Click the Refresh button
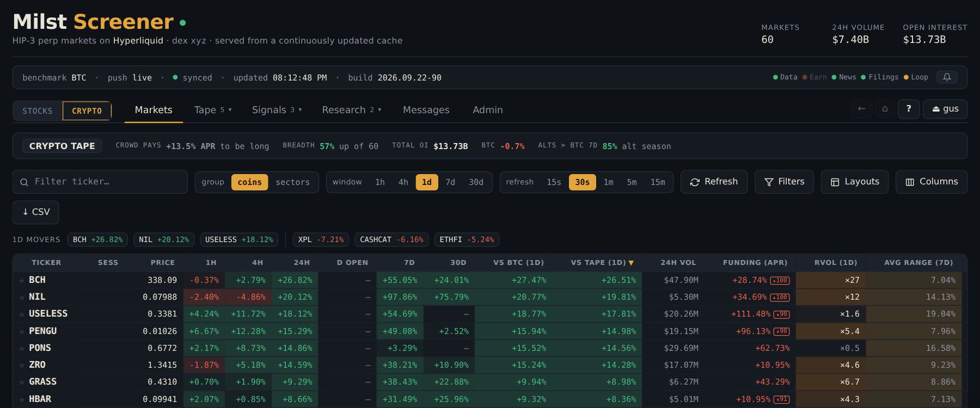The width and height of the screenshot is (980, 408). tap(714, 182)
